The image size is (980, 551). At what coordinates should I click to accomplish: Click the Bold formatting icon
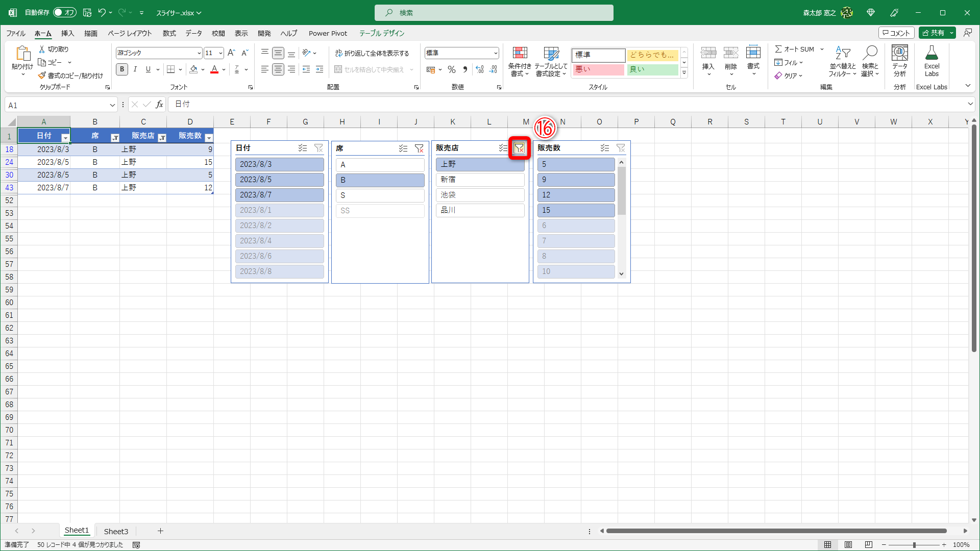coord(122,69)
